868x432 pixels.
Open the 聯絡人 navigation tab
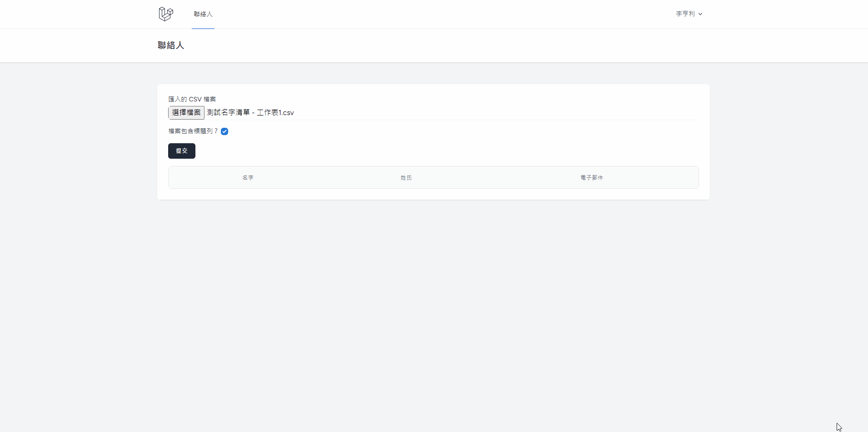(x=203, y=14)
